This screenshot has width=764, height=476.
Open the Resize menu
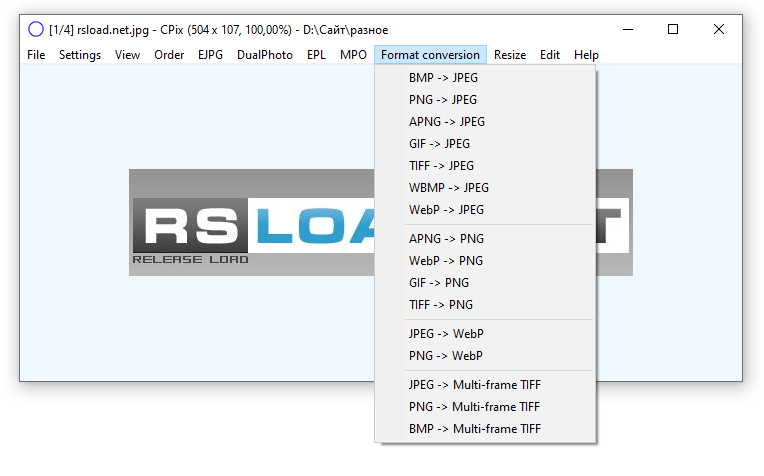pos(510,55)
